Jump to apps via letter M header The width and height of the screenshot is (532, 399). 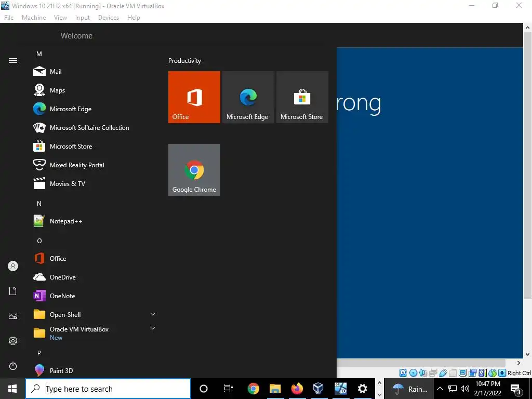pos(39,54)
